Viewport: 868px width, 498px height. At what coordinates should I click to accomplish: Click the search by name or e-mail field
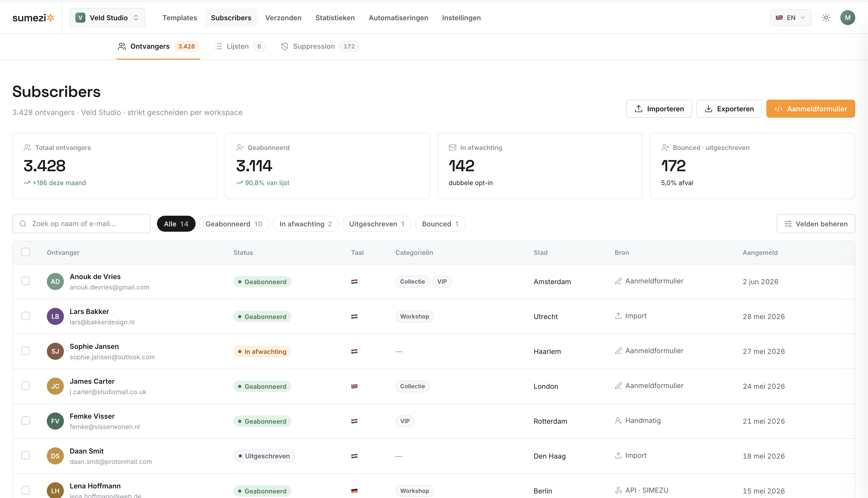[x=81, y=224]
